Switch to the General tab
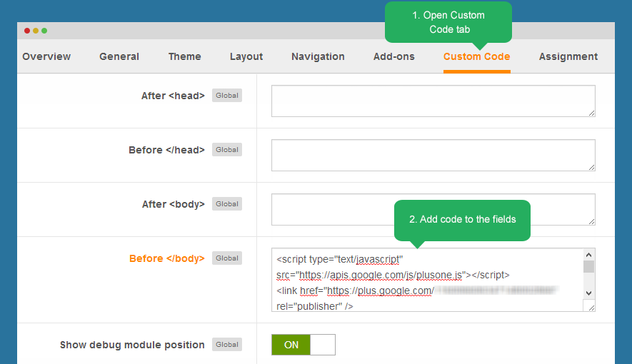 (119, 56)
